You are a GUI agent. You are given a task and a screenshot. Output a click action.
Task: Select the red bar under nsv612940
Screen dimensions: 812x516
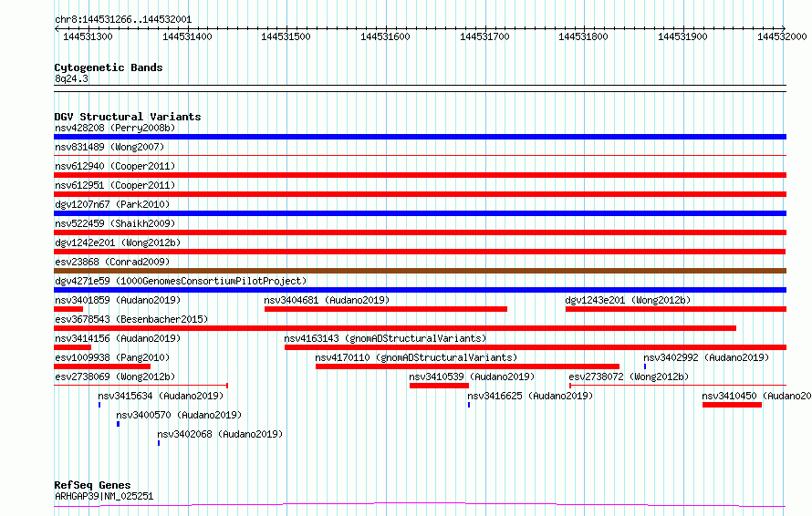coord(420,175)
